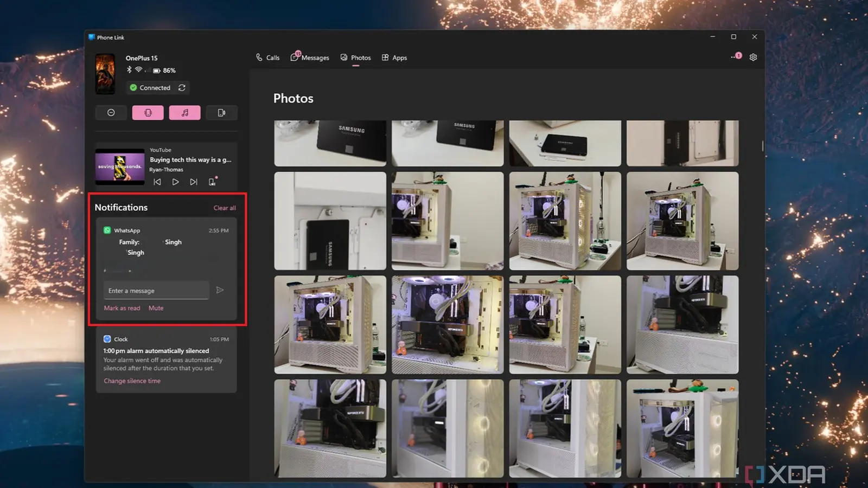Image resolution: width=868 pixels, height=488 pixels.
Task: Click Change silence time link
Action: (132, 381)
